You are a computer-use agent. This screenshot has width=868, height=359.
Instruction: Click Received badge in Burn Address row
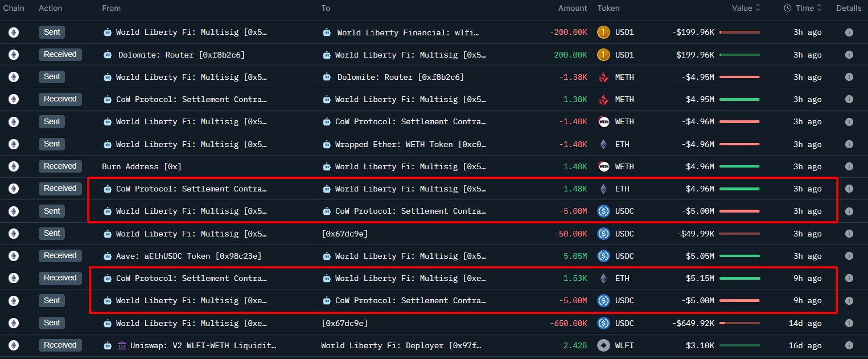tap(60, 166)
